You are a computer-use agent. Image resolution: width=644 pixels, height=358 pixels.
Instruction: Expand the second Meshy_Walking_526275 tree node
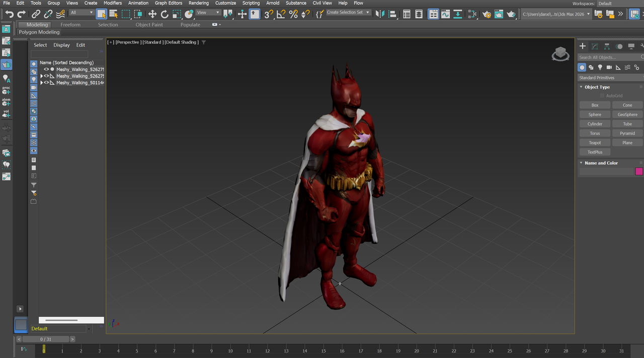[x=42, y=76]
